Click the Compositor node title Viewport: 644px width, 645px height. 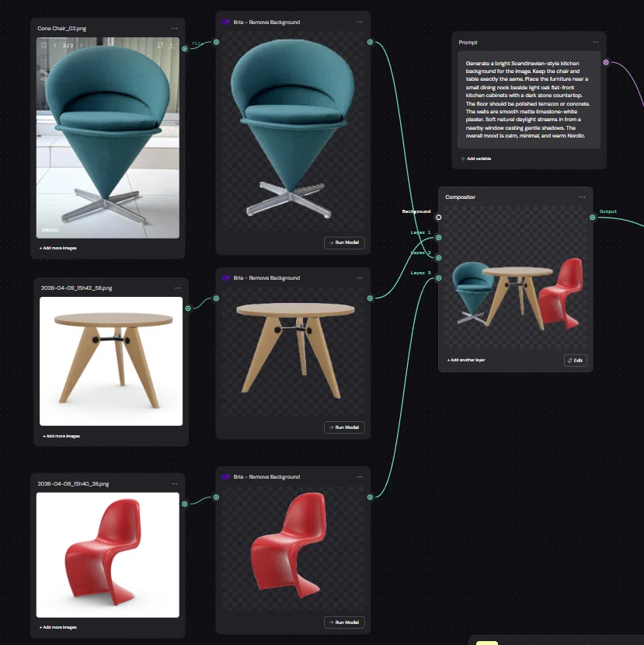pyautogui.click(x=460, y=197)
